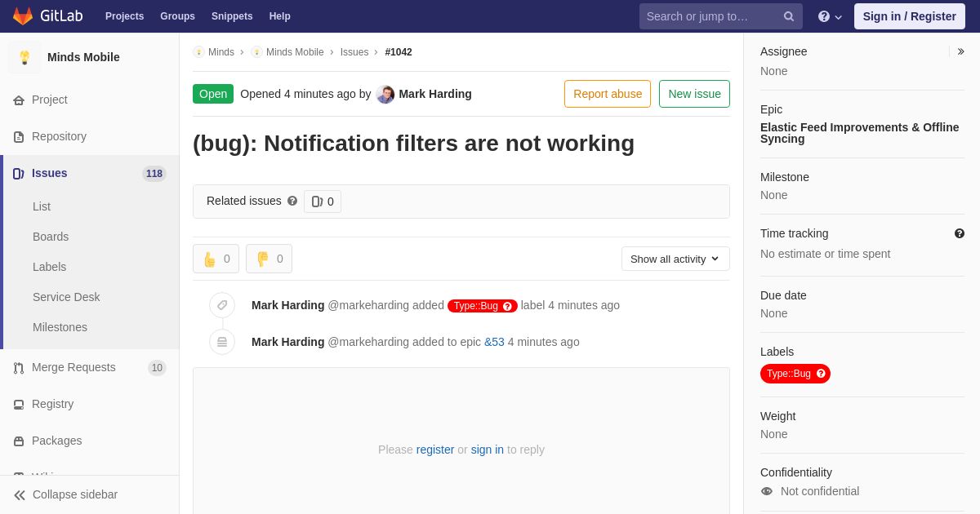This screenshot has width=980, height=514.
Task: Open the Projects menu
Action: 124,16
